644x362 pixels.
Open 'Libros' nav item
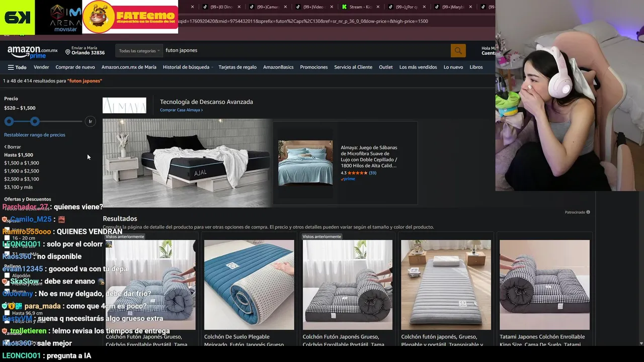[476, 67]
